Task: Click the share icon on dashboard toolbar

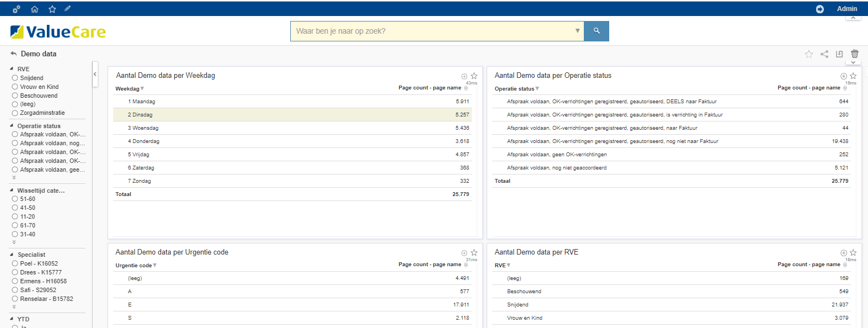Action: [824, 54]
